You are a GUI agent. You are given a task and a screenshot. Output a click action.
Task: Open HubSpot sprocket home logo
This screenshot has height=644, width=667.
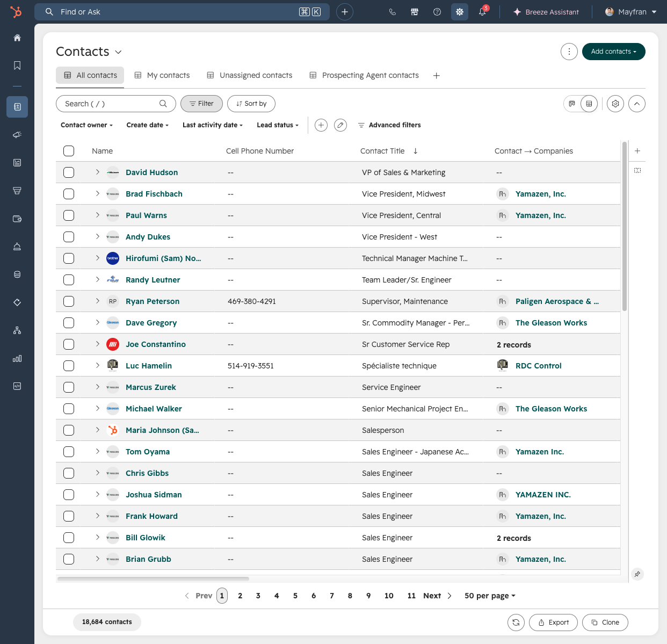click(17, 12)
